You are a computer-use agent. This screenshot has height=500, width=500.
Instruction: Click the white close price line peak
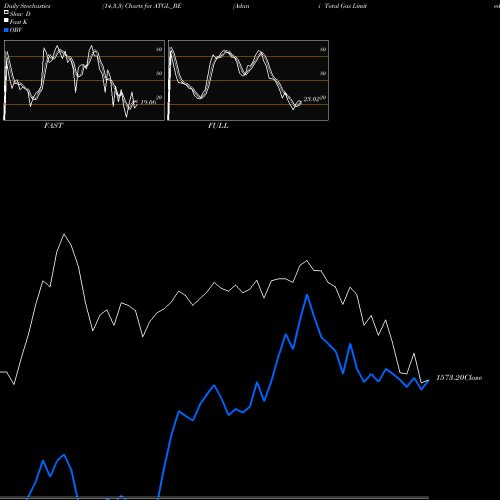click(64, 234)
